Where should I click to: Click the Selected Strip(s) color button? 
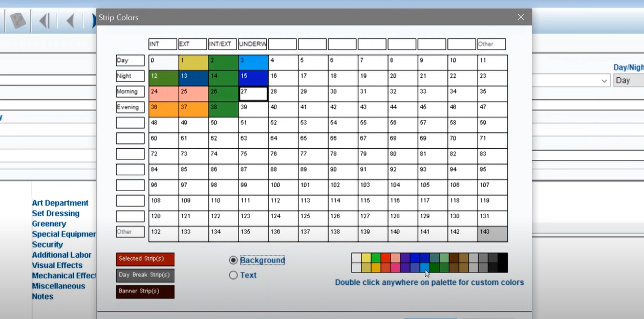click(145, 259)
